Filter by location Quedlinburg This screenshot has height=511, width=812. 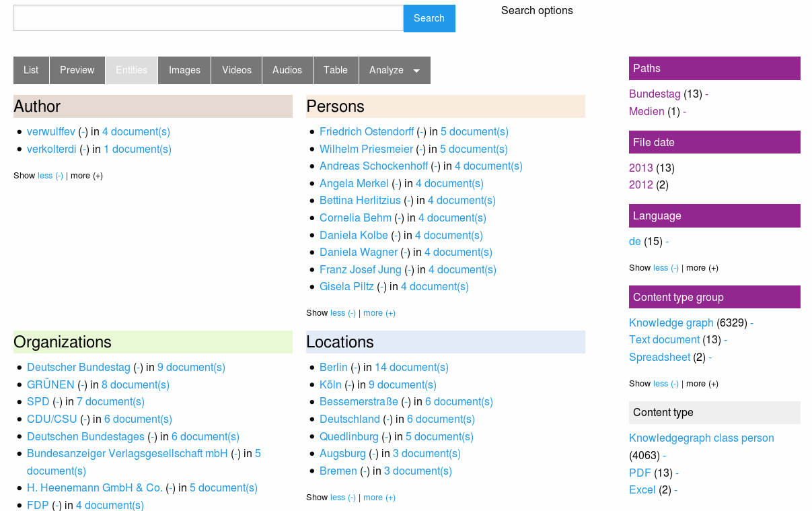[x=349, y=436]
